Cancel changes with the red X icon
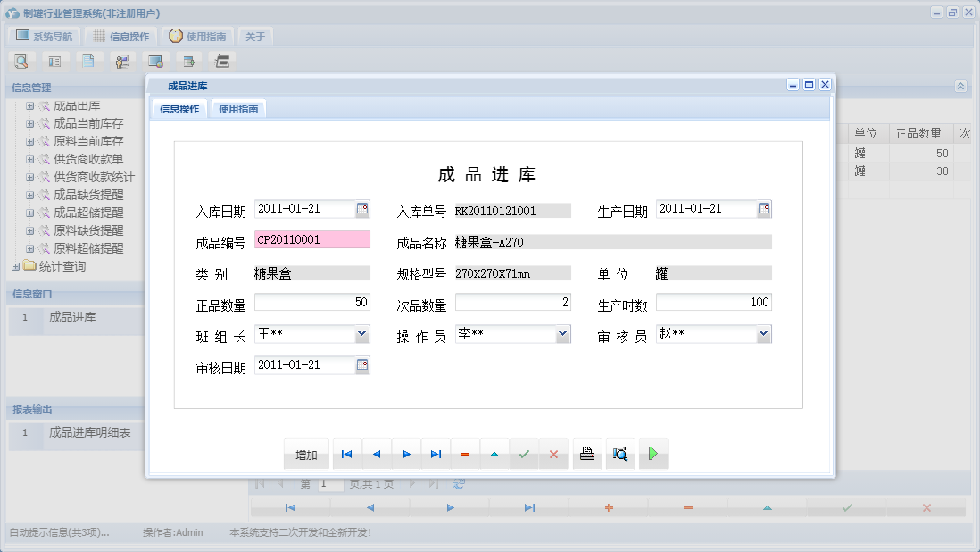Image resolution: width=980 pixels, height=552 pixels. tap(554, 454)
